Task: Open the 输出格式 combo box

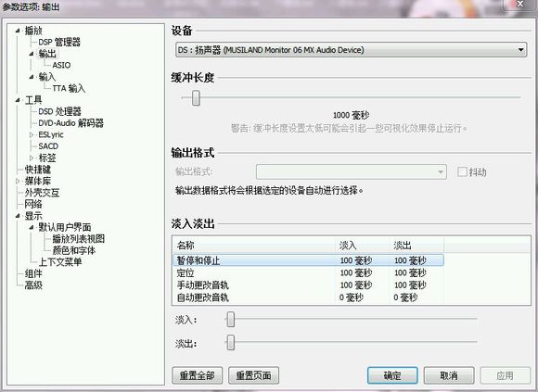Action: pos(351,171)
